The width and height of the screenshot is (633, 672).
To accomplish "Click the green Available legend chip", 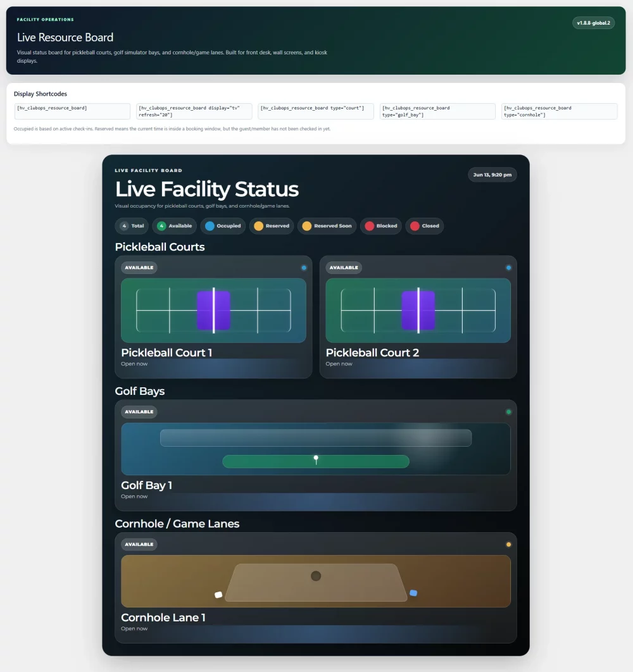I will pyautogui.click(x=175, y=226).
